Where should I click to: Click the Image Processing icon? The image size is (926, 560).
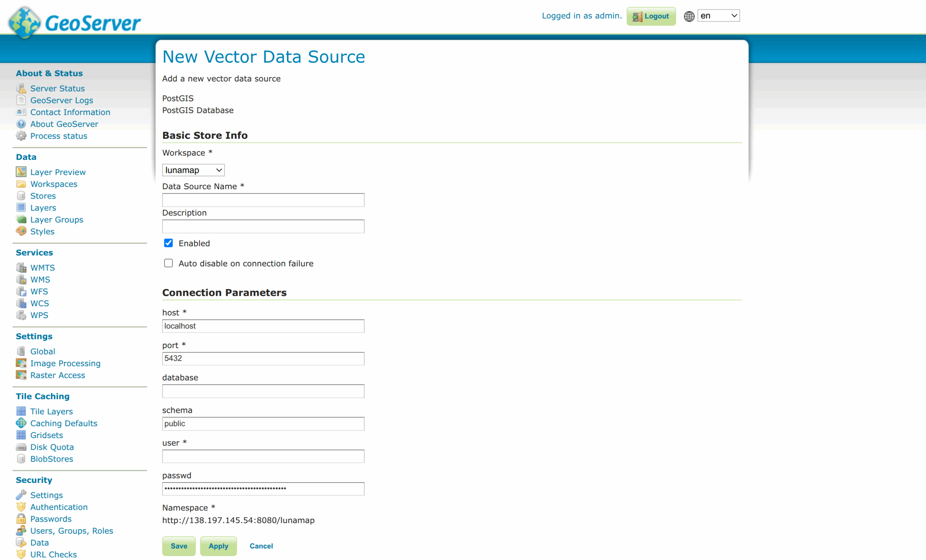(x=21, y=363)
